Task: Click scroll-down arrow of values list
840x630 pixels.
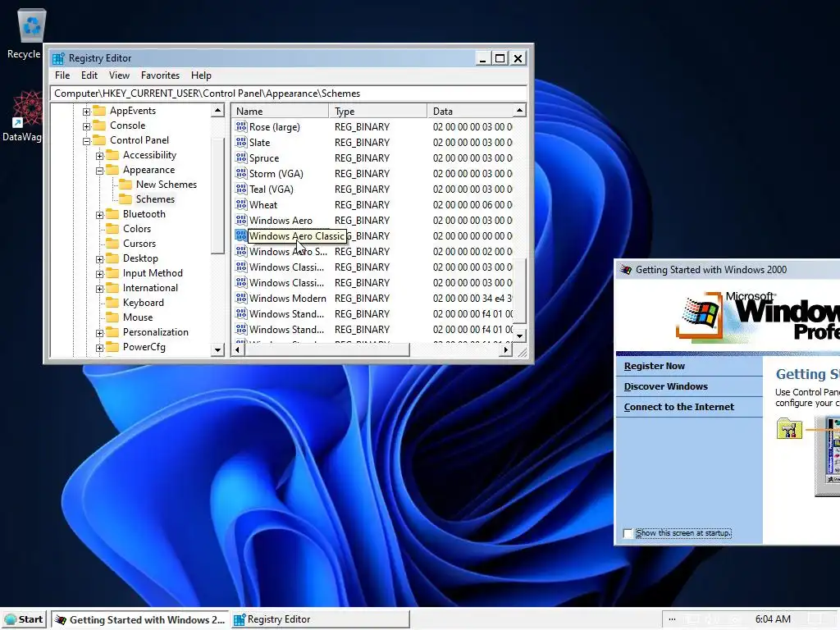Action: pos(519,336)
